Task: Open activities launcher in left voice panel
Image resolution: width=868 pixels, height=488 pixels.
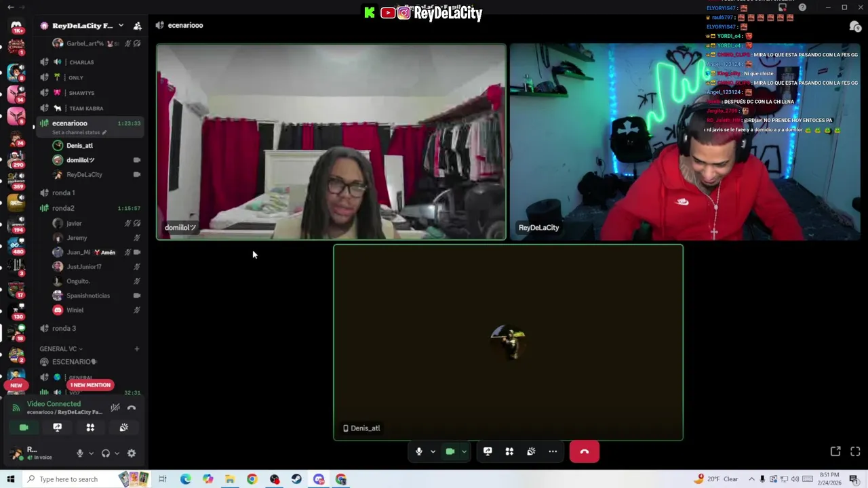Action: tap(90, 428)
